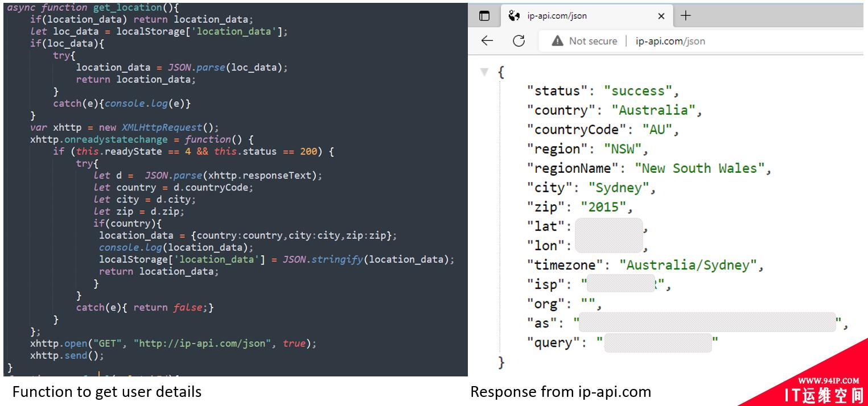
Task: Select the "Australia/Sydney" value
Action: point(688,265)
